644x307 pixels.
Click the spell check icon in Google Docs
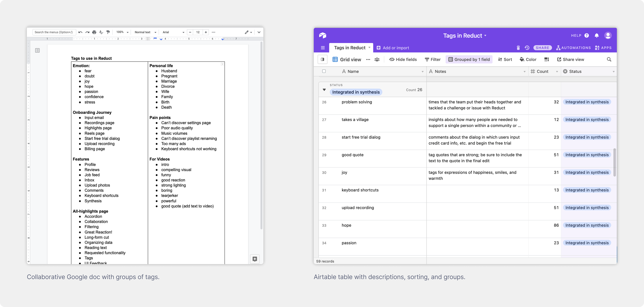coord(101,32)
